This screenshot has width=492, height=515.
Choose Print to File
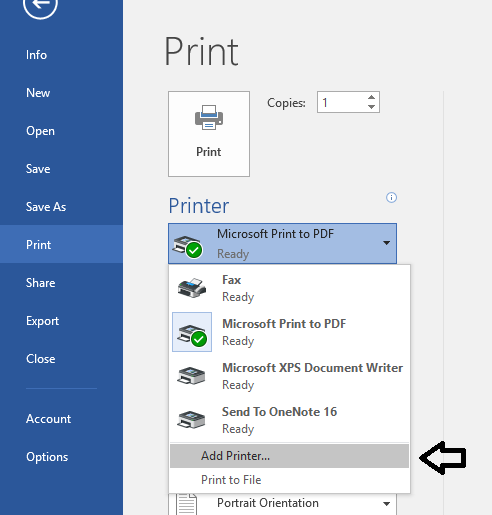[289, 480]
